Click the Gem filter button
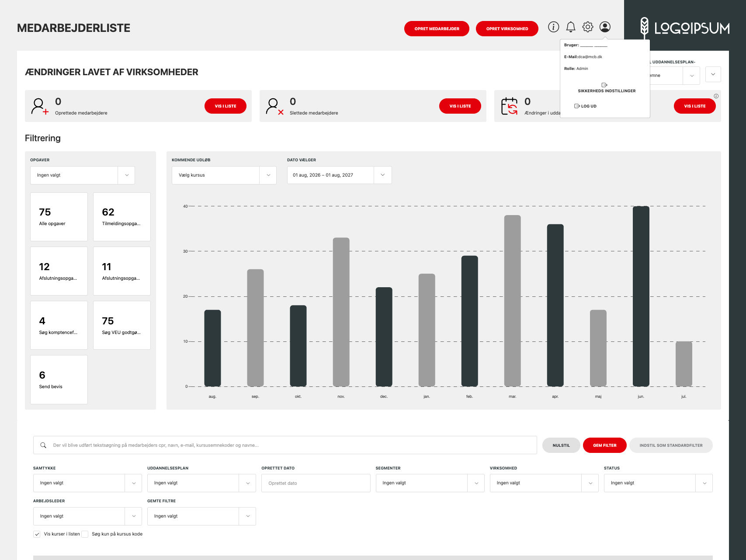This screenshot has width=746, height=560. click(605, 445)
